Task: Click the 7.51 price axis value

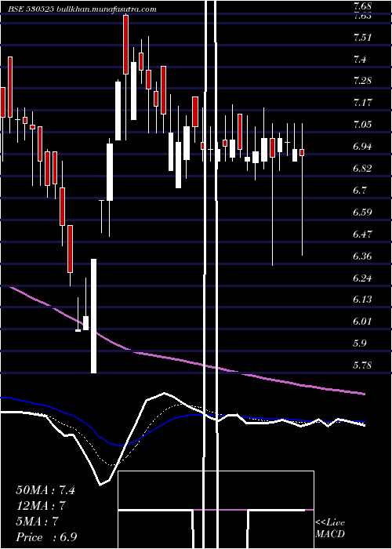Action: pos(362,38)
